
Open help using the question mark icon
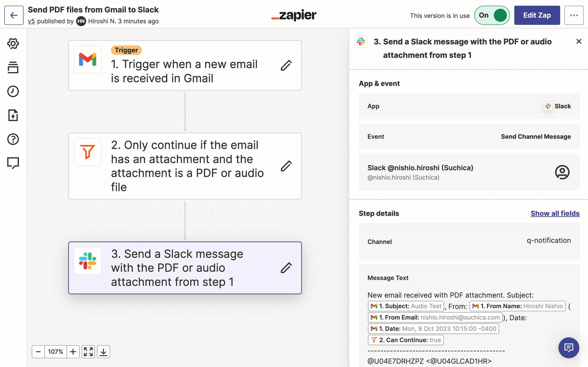tap(13, 139)
